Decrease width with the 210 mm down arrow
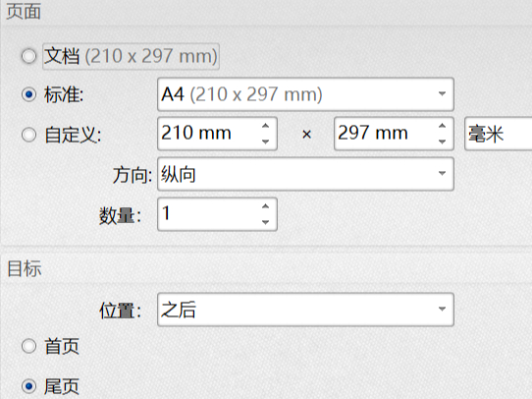This screenshot has height=399, width=532. click(266, 142)
